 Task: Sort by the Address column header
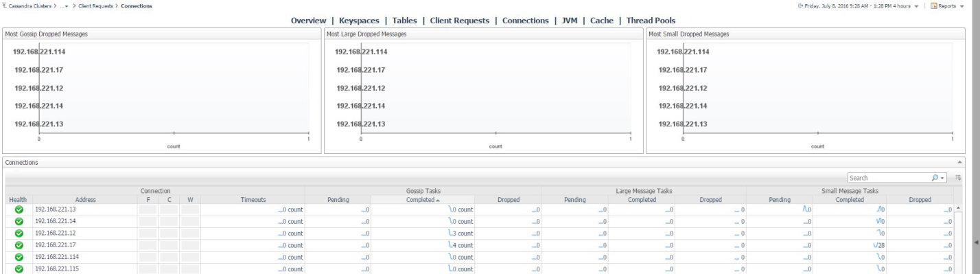pos(85,199)
